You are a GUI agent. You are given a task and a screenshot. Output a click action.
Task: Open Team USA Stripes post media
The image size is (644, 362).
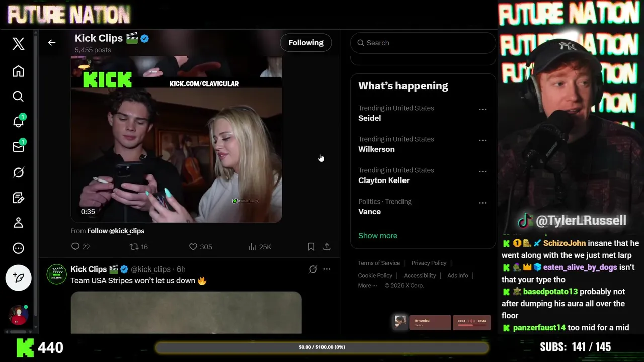(186, 312)
